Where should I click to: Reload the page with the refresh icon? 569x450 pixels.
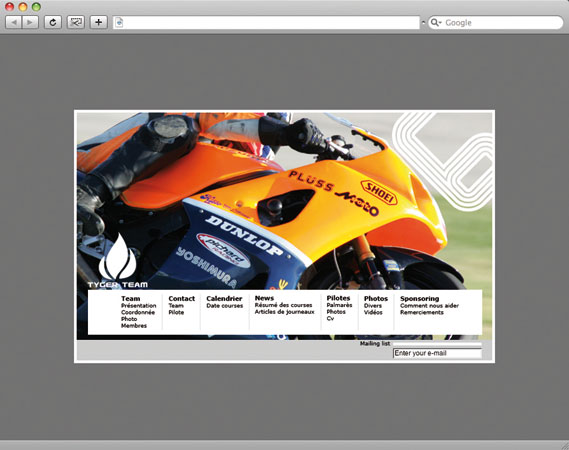coord(53,22)
